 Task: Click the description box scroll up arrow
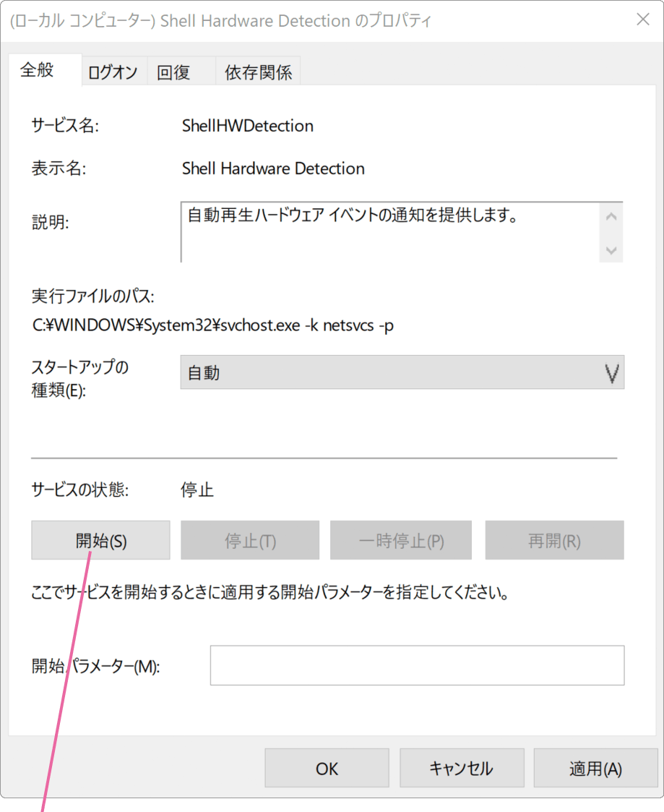[611, 216]
